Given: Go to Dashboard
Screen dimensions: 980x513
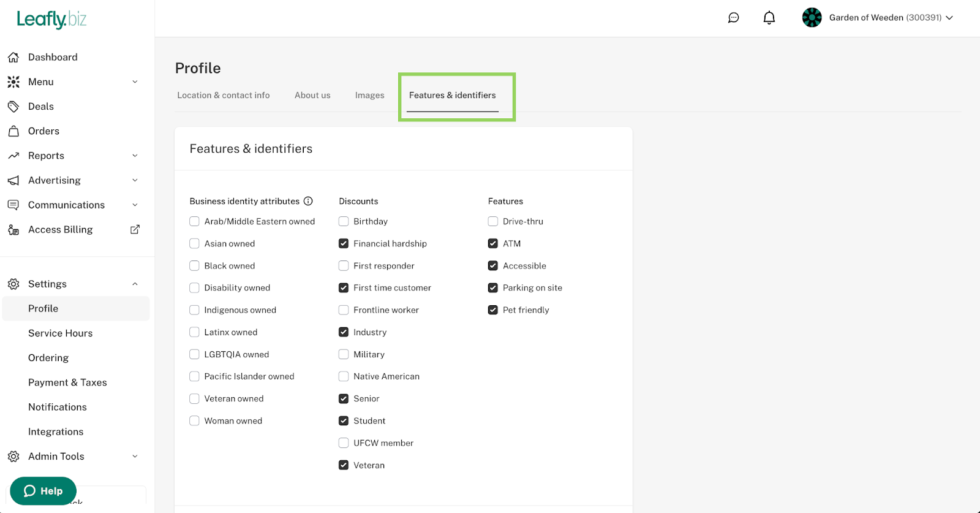Looking at the screenshot, I should [x=53, y=57].
